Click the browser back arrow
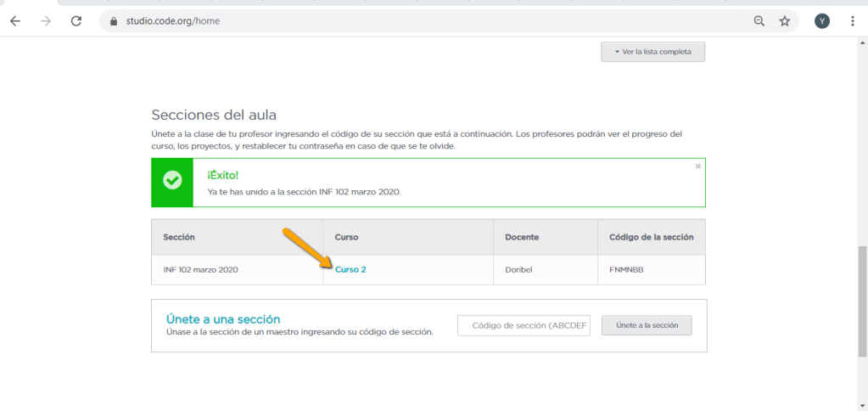This screenshot has height=411, width=868. click(15, 21)
